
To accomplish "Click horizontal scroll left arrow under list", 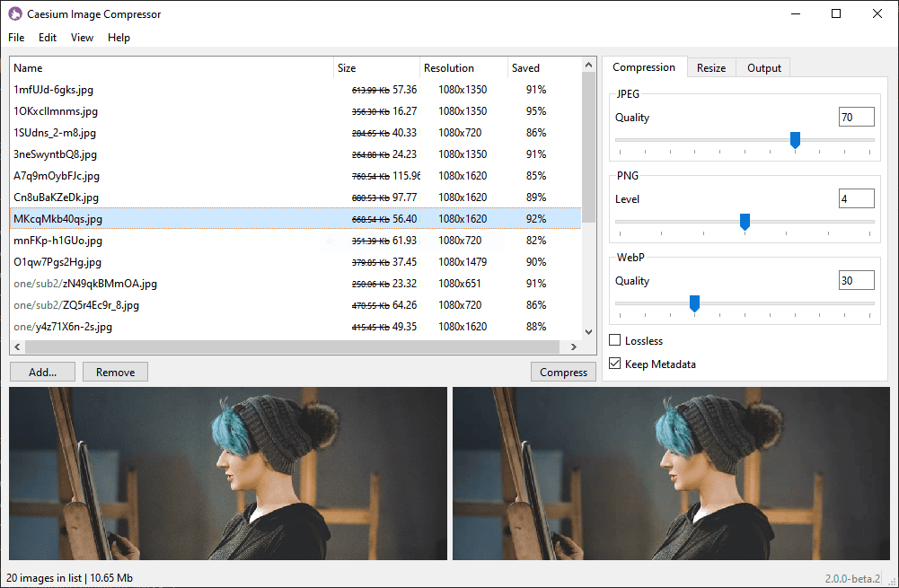I will click(x=16, y=347).
